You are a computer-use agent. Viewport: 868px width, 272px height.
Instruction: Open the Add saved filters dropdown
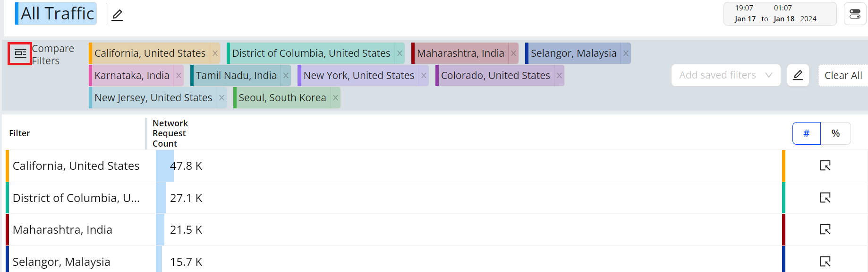coord(725,75)
